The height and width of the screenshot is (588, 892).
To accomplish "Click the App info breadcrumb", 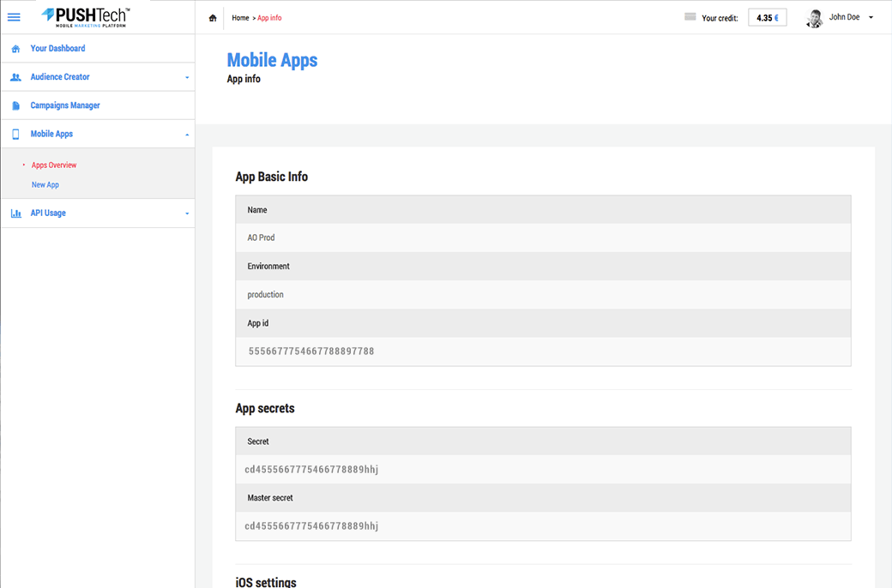I will 269,18.
